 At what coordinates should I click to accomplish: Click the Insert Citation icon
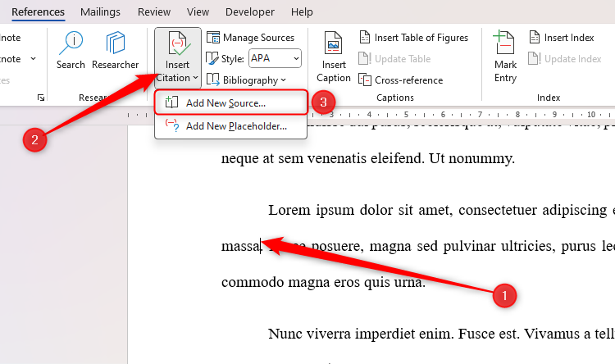click(x=178, y=44)
